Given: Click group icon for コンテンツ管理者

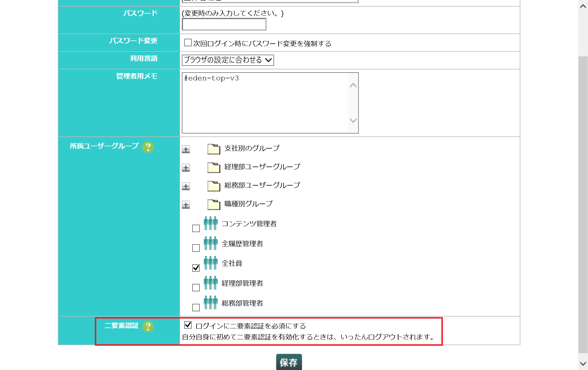Looking at the screenshot, I should 210,223.
